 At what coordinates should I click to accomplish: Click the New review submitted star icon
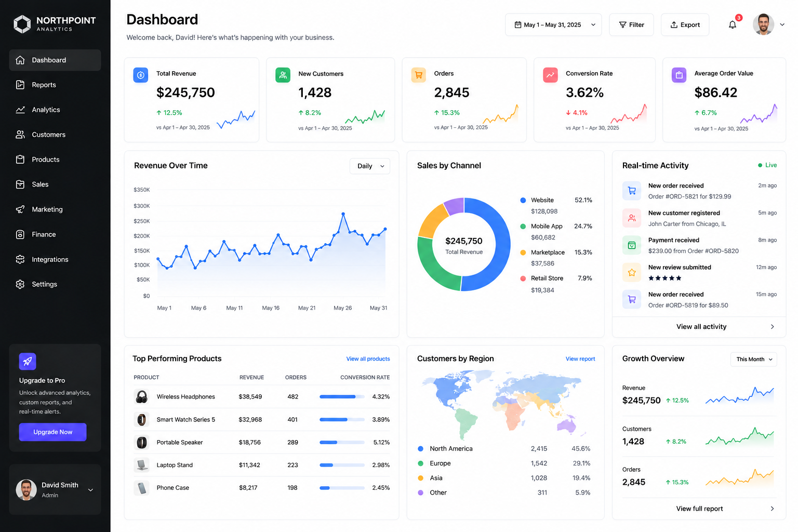coord(632,272)
